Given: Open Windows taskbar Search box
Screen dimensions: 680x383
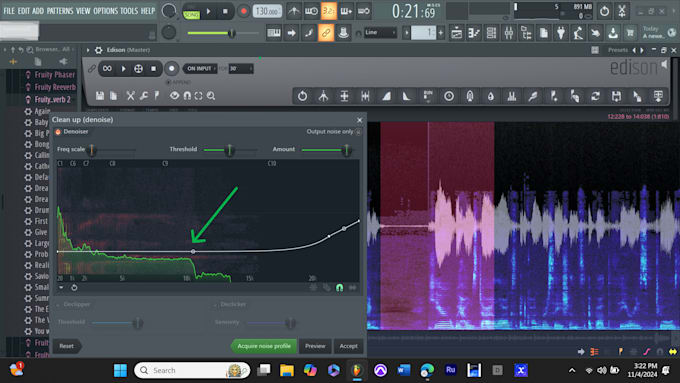Looking at the screenshot, I should tap(192, 370).
